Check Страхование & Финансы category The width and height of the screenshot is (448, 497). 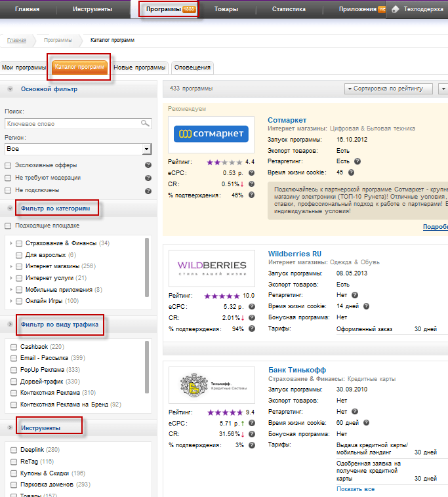point(19,243)
